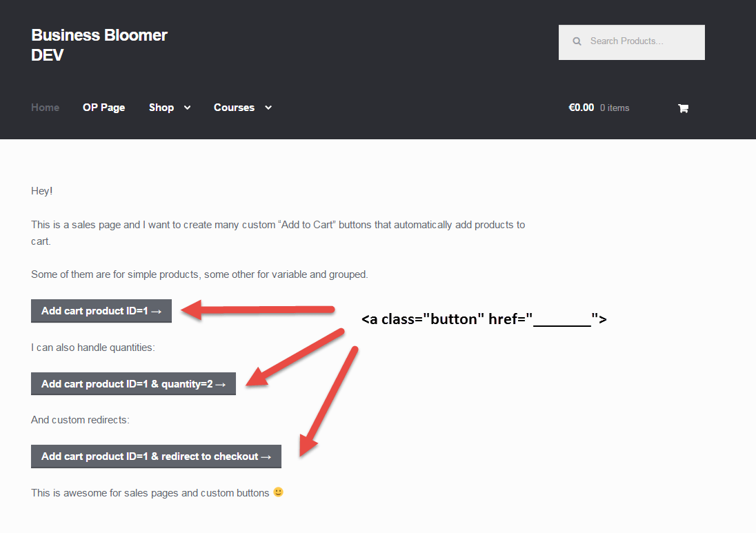
Task: Navigate to the OP Page menu item
Action: 103,108
